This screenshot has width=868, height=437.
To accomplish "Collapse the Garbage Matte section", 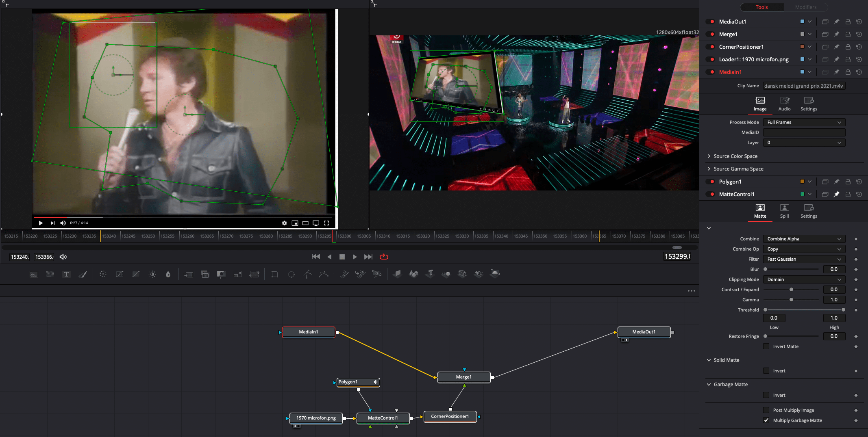I will pos(709,384).
